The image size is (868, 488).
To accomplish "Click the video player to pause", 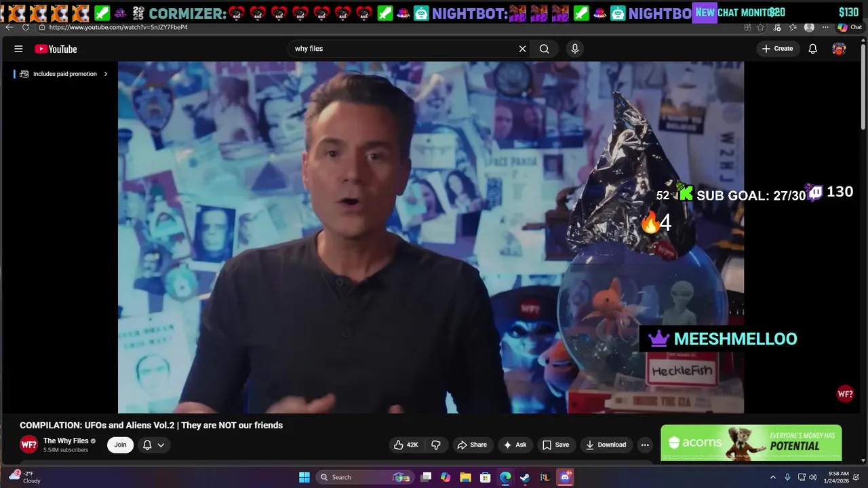I will (x=431, y=237).
